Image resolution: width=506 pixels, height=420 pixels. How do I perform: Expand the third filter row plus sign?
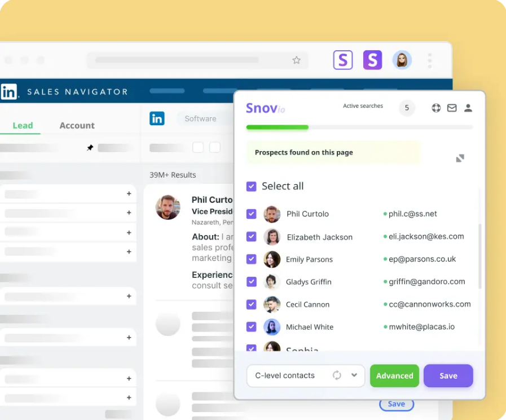point(129,233)
